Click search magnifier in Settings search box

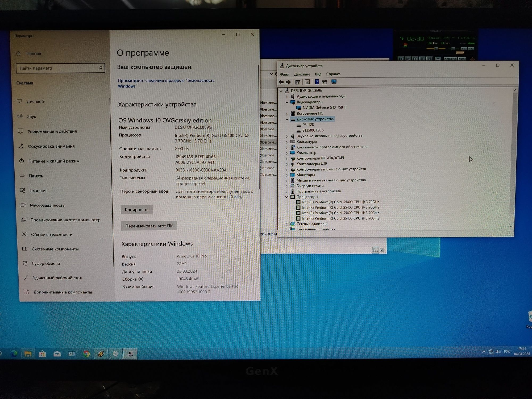tap(101, 68)
